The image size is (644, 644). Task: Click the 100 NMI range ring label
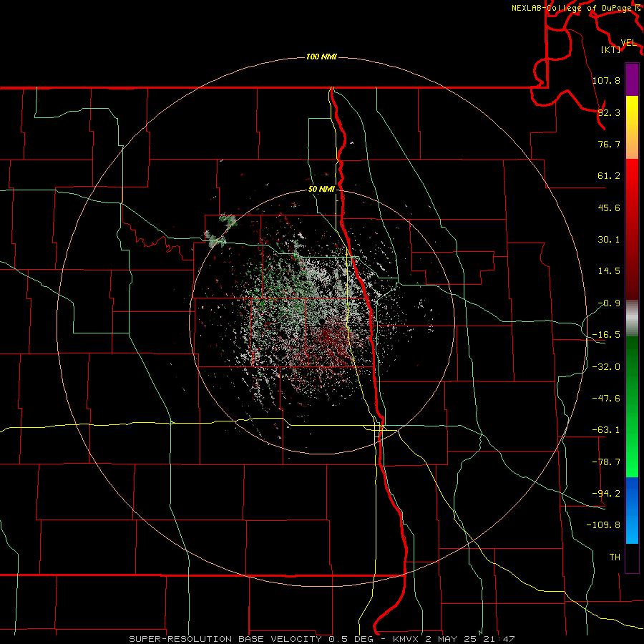point(321,57)
